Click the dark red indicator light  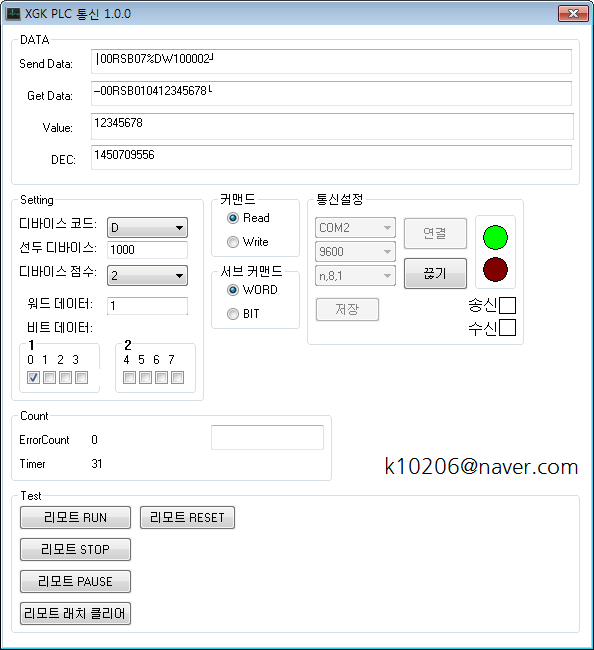click(495, 269)
